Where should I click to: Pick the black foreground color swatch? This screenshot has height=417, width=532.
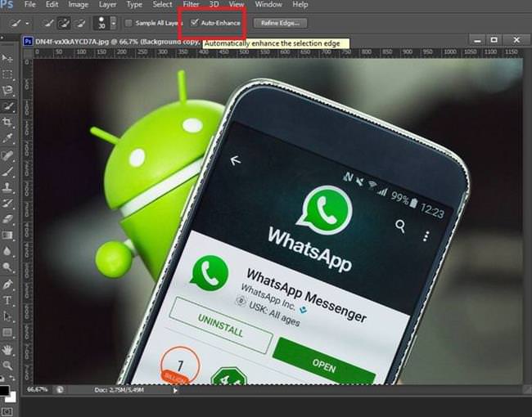coord(3,391)
